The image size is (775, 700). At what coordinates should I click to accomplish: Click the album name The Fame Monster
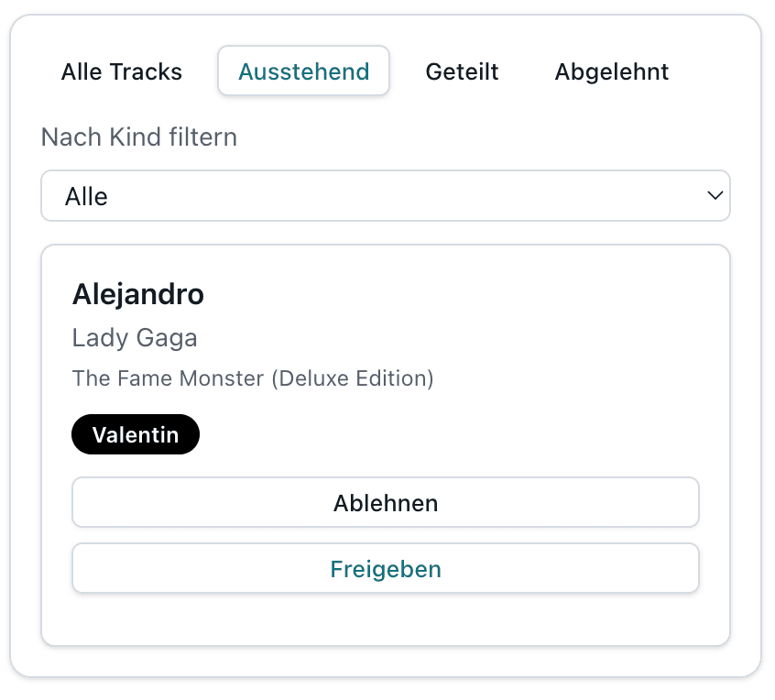(168, 377)
